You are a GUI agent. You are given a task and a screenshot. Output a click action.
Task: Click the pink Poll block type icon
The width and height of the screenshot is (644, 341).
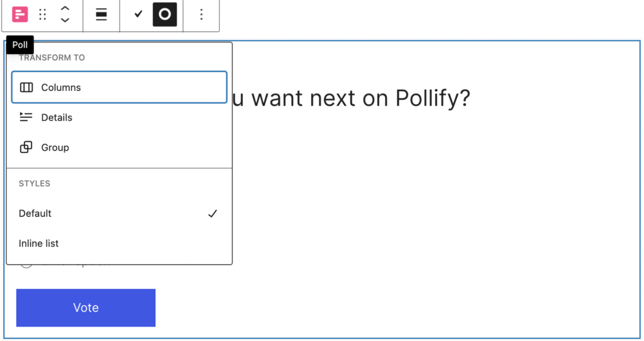[19, 14]
